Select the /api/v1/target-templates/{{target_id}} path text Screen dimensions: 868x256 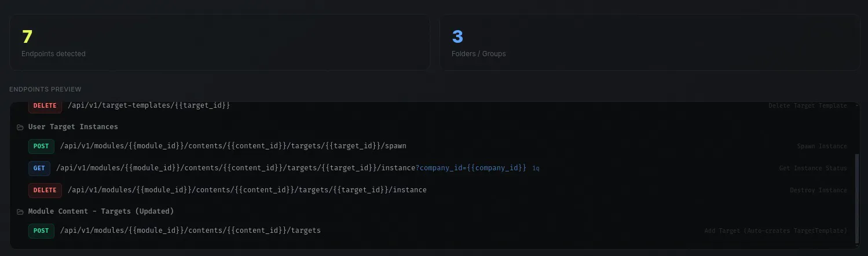pos(149,105)
